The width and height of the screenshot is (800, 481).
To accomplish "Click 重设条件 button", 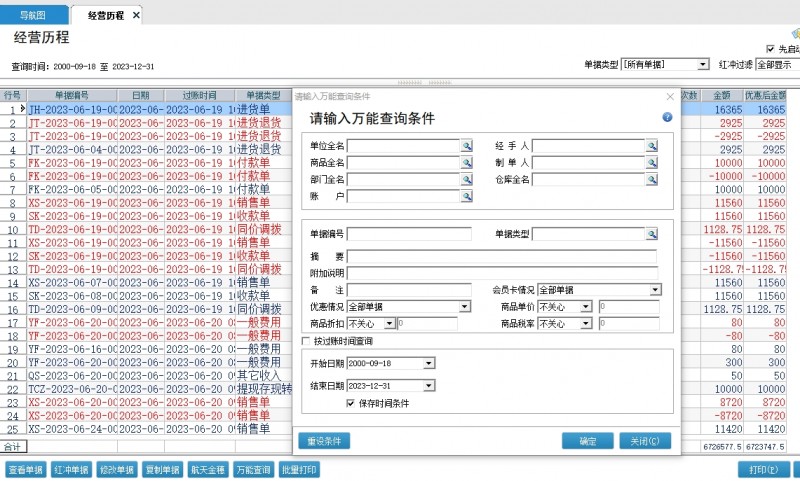I will point(324,441).
